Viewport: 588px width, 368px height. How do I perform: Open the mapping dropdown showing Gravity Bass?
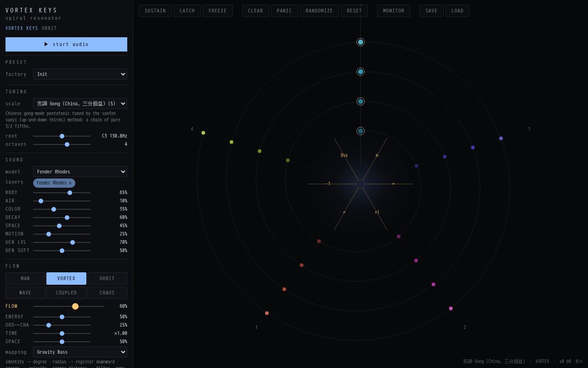80,352
